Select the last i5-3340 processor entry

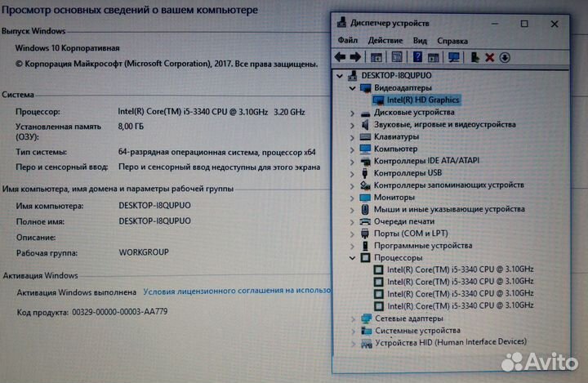tap(460, 305)
